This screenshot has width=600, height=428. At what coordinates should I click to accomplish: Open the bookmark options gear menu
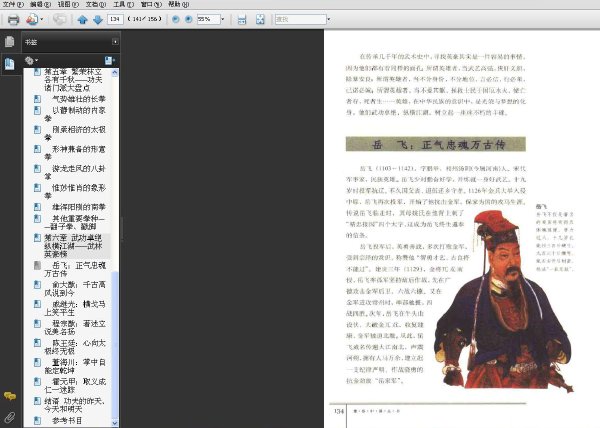tap(31, 60)
